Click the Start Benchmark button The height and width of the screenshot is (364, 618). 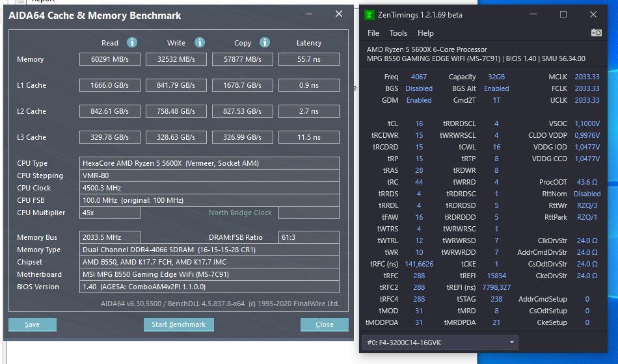click(178, 324)
